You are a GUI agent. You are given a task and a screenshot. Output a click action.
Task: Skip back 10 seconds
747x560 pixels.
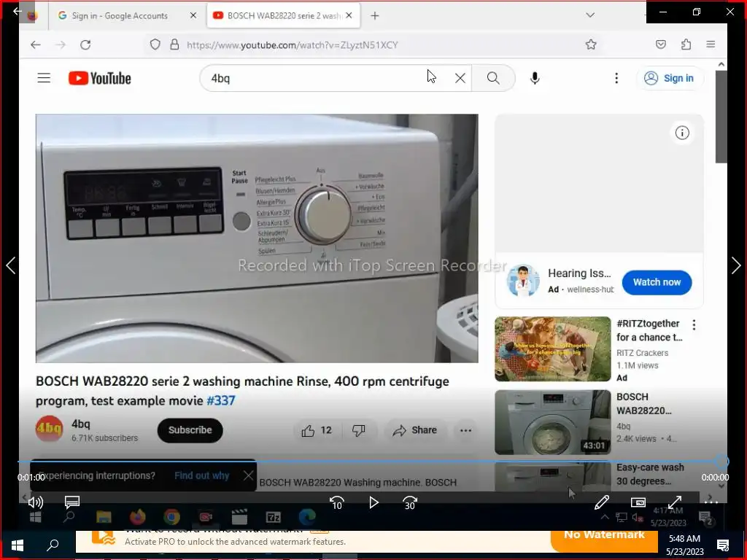pos(337,502)
